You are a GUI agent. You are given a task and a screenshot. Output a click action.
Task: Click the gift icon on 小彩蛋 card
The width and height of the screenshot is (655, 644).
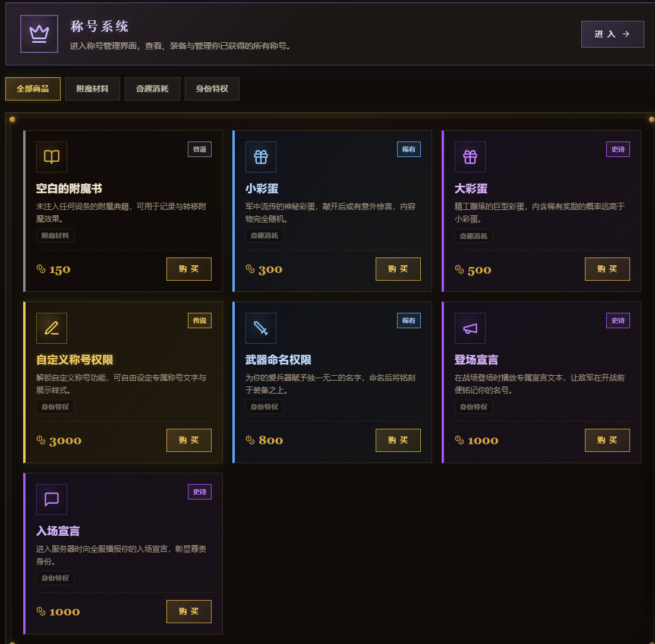[x=261, y=157]
